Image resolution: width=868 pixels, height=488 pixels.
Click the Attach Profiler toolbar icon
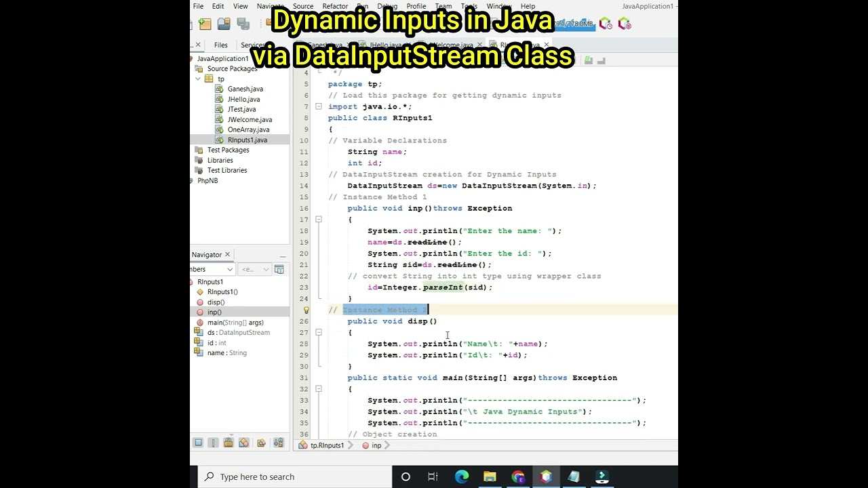point(625,24)
